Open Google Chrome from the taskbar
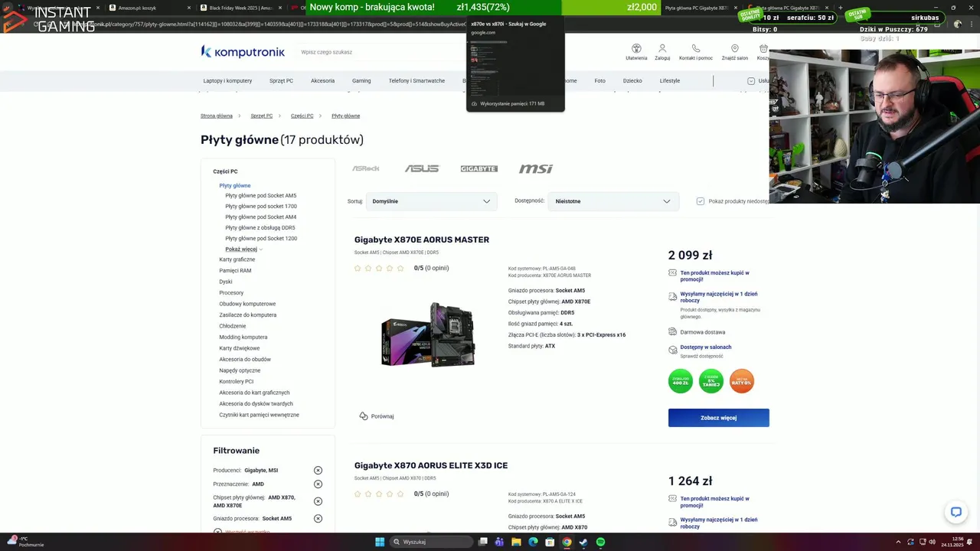Image resolution: width=980 pixels, height=551 pixels. click(x=567, y=542)
